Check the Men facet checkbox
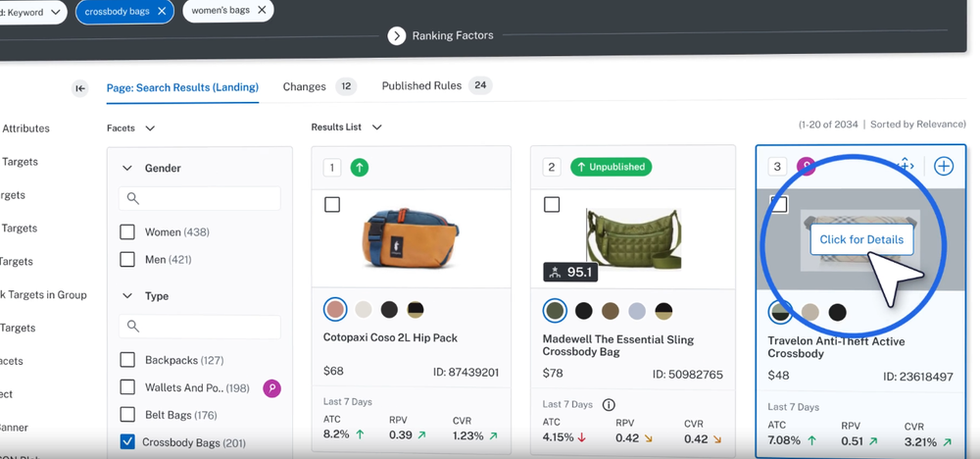Image resolution: width=980 pixels, height=459 pixels. [x=127, y=259]
